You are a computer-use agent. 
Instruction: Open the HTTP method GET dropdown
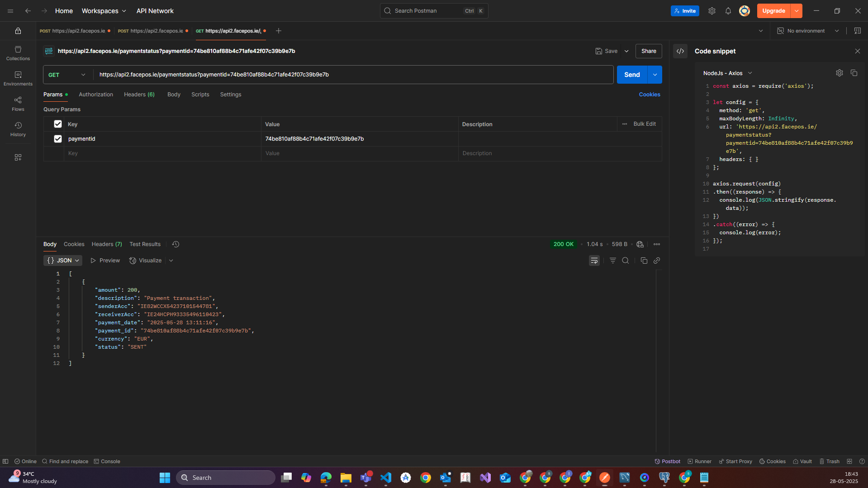click(x=67, y=75)
